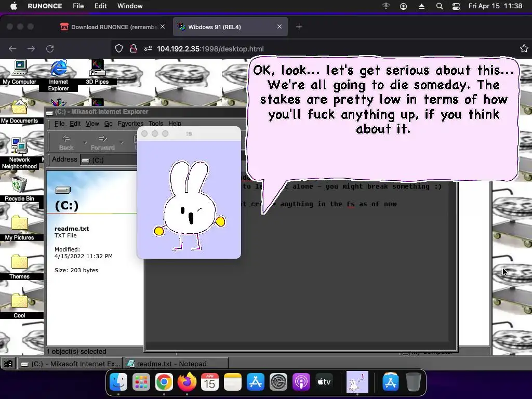
Task: Open Notes from the Dock
Action: (x=232, y=382)
